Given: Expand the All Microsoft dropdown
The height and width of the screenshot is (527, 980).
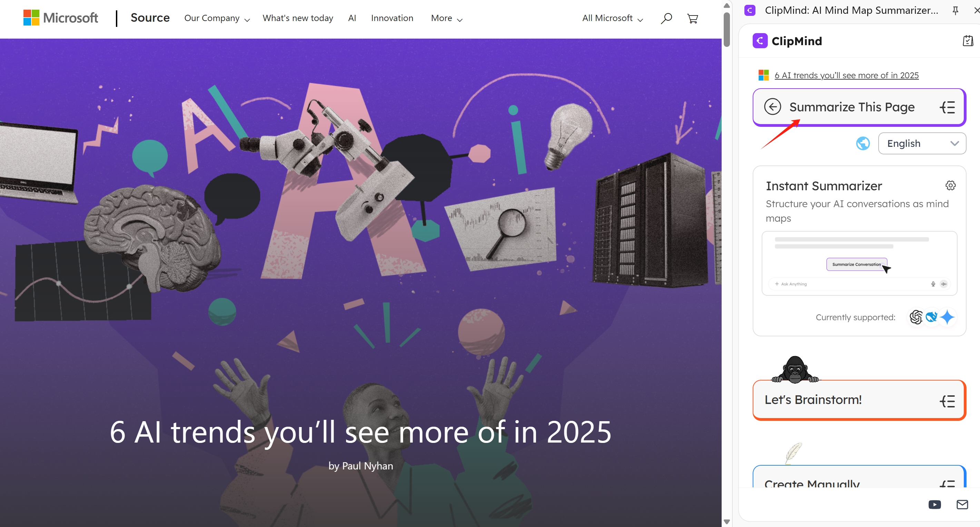Looking at the screenshot, I should pos(611,18).
